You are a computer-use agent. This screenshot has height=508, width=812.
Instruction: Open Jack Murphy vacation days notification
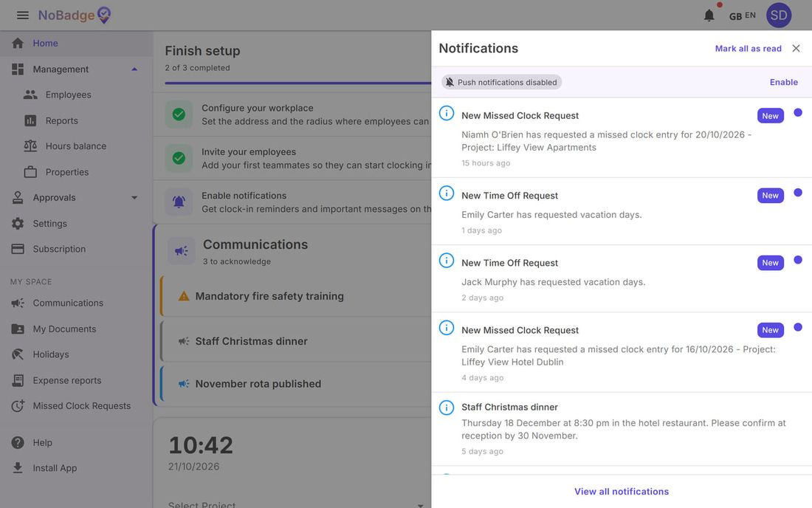point(622,278)
